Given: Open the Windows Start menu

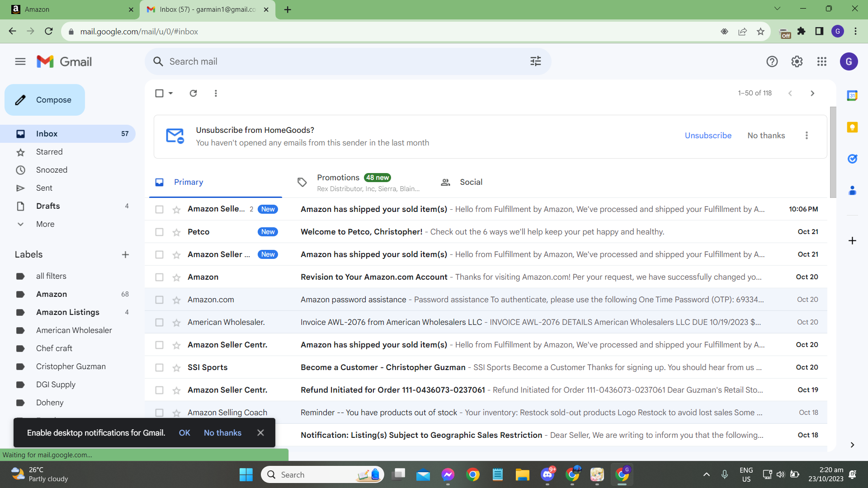Looking at the screenshot, I should 246,474.
